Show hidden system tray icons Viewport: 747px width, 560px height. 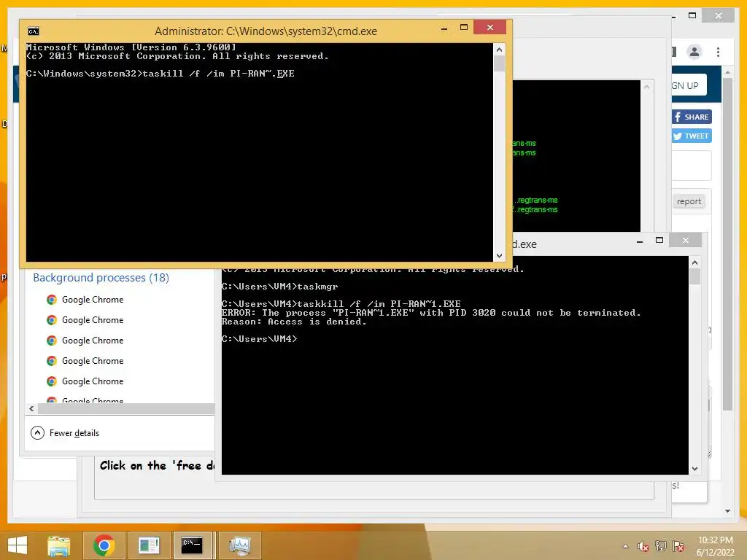pyautogui.click(x=625, y=546)
